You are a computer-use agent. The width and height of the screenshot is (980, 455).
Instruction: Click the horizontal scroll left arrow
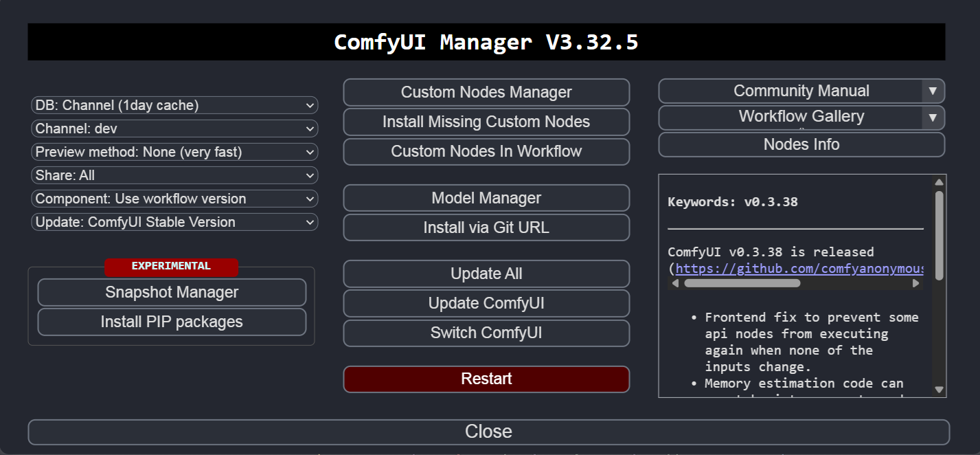point(676,283)
